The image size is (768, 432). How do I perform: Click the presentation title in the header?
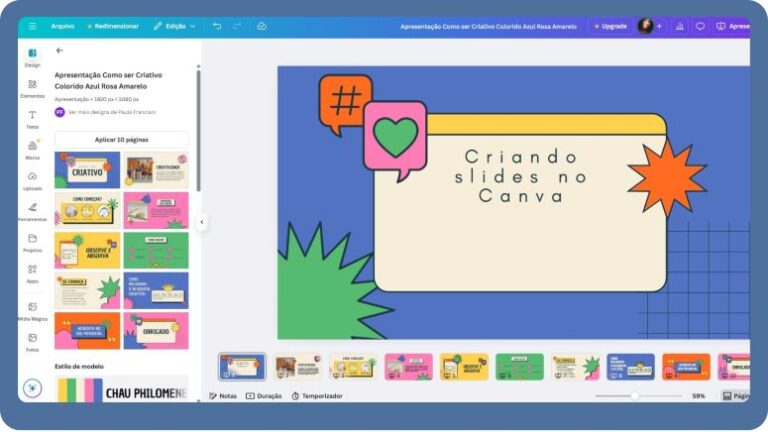click(x=488, y=26)
